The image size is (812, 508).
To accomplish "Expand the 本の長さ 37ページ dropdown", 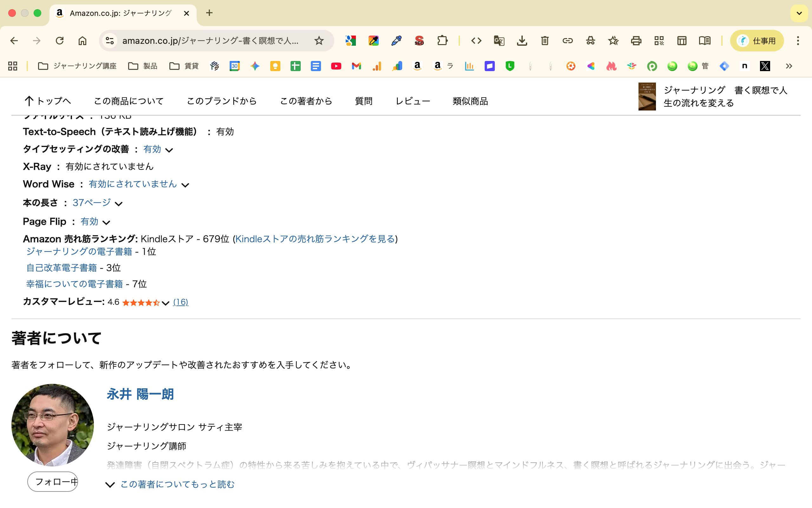I will pos(119,204).
